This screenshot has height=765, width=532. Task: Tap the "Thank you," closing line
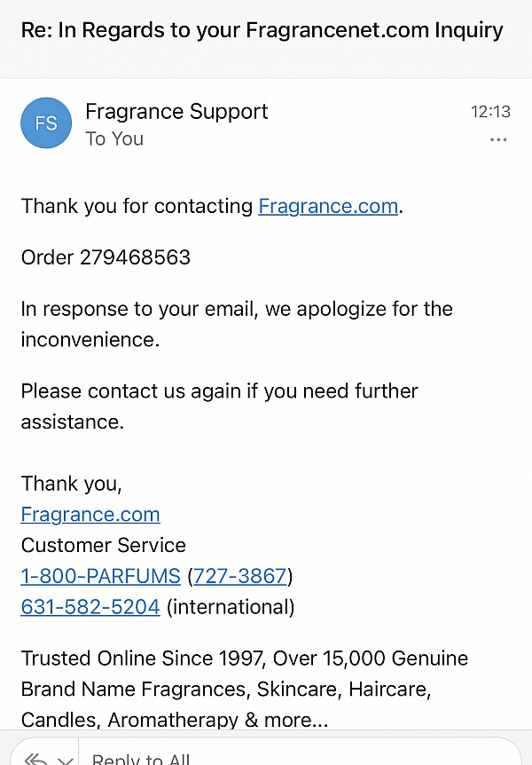tap(72, 484)
